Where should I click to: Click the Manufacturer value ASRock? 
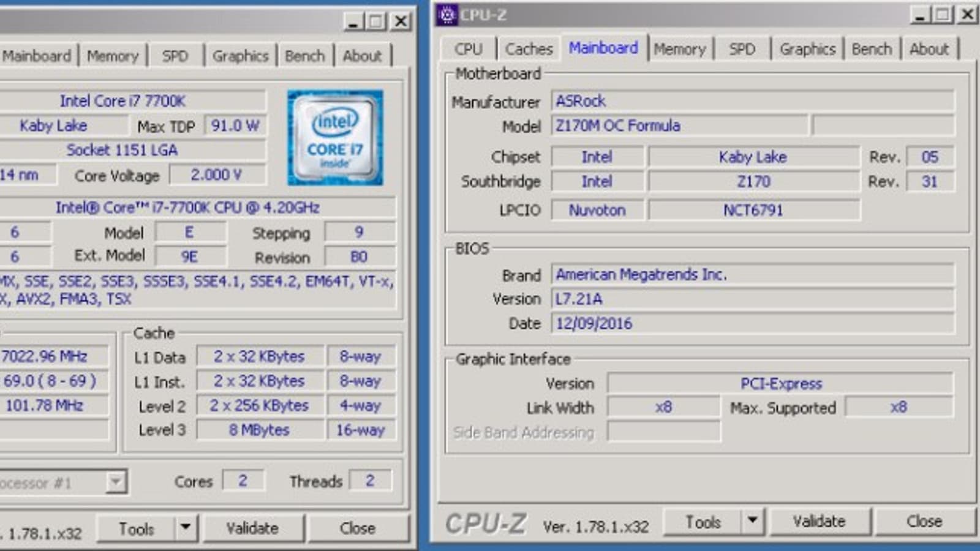pos(753,101)
